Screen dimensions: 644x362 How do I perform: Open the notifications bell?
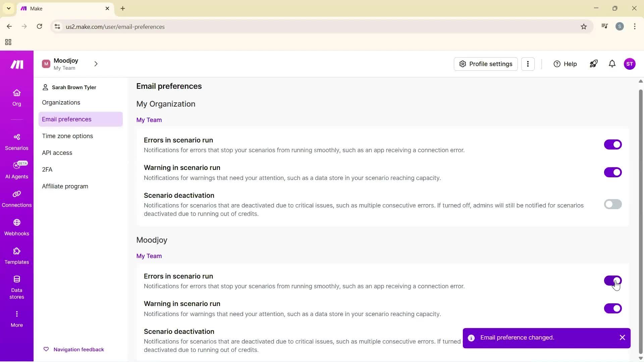[x=612, y=64]
